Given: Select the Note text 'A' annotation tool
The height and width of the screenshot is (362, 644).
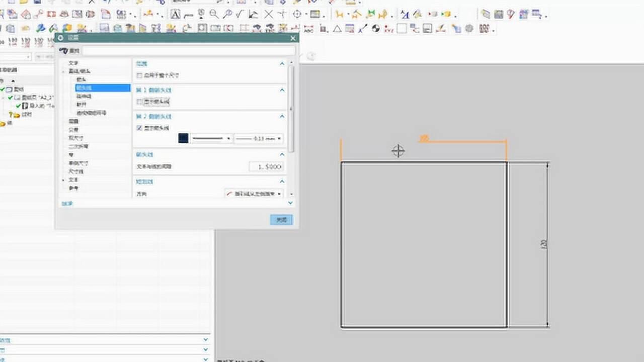Looking at the screenshot, I should tap(175, 15).
